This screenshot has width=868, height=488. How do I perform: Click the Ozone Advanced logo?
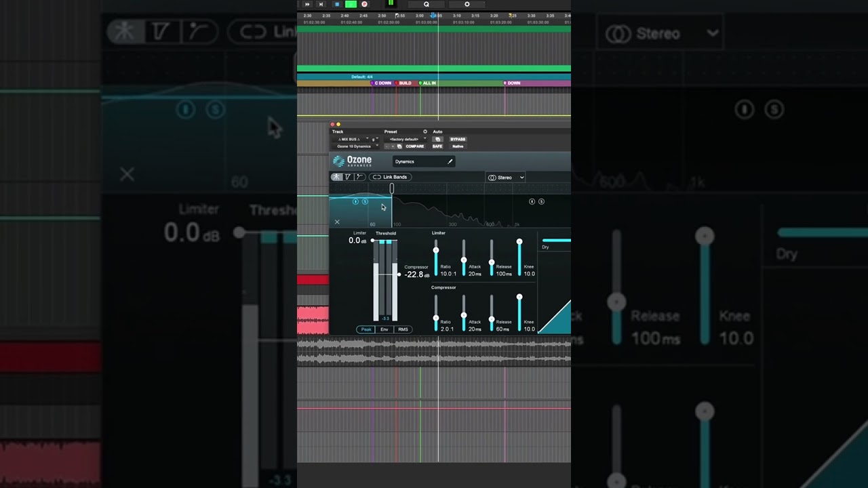point(353,161)
